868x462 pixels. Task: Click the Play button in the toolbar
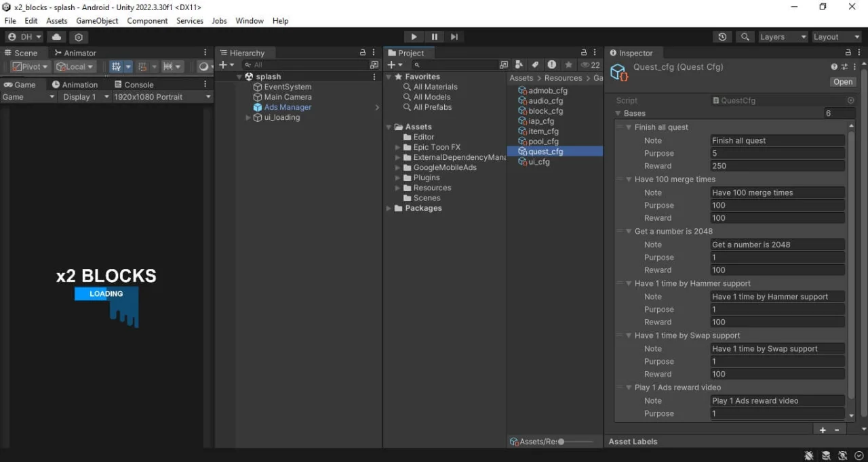click(x=414, y=37)
